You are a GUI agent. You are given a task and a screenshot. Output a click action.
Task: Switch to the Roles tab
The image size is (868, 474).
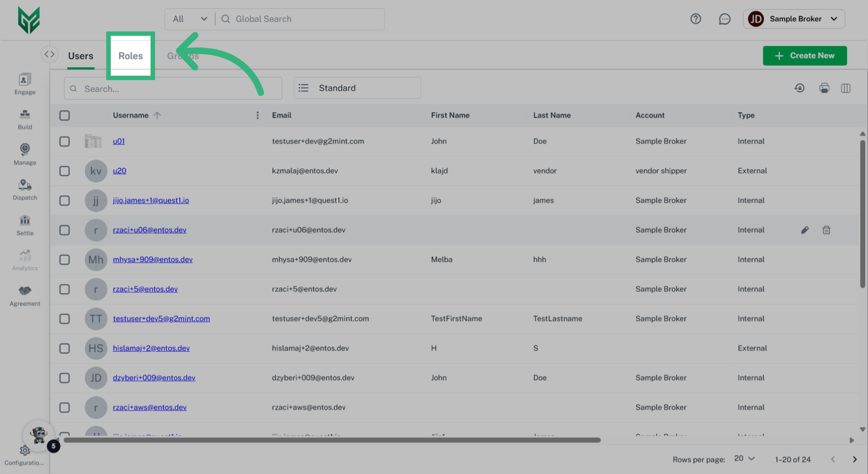pos(131,56)
